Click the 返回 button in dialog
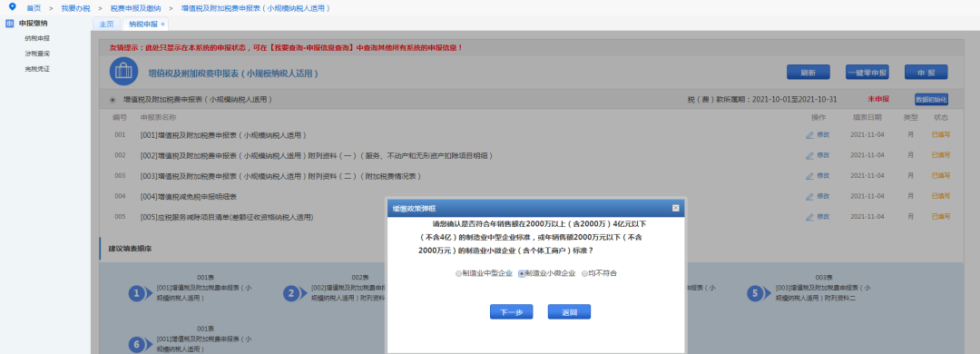This screenshot has width=980, height=354. [569, 311]
